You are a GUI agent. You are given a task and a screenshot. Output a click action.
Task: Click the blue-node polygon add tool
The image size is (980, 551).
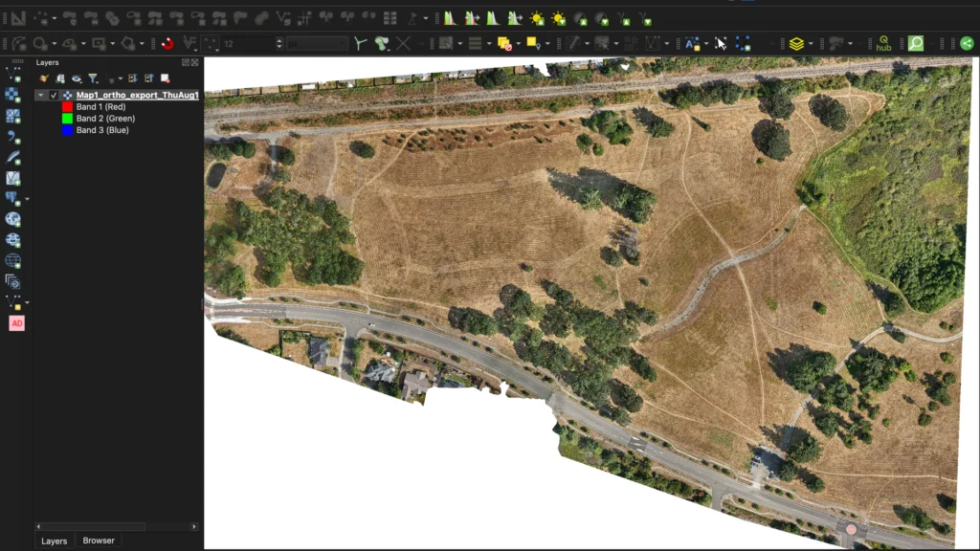[x=743, y=43]
